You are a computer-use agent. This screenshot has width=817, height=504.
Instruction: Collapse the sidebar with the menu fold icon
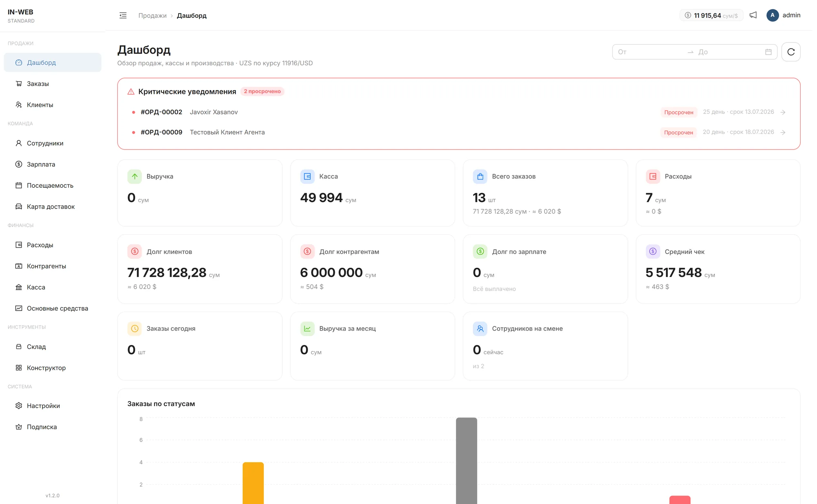(x=123, y=16)
